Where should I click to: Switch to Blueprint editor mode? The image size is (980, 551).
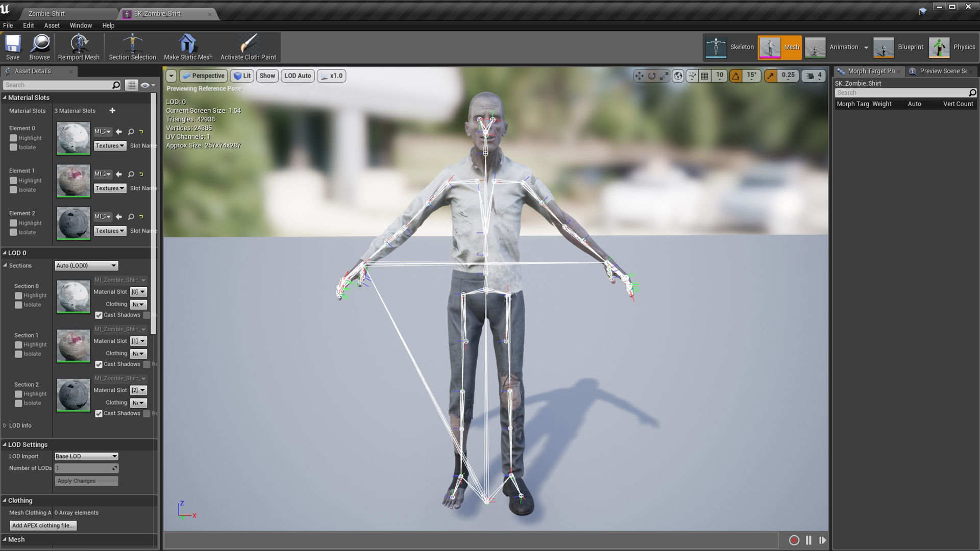tap(898, 47)
